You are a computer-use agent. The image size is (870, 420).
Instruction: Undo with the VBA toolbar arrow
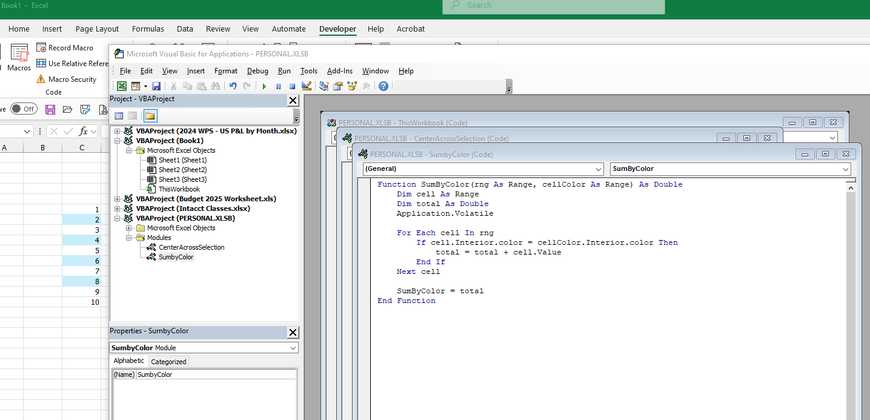click(233, 86)
